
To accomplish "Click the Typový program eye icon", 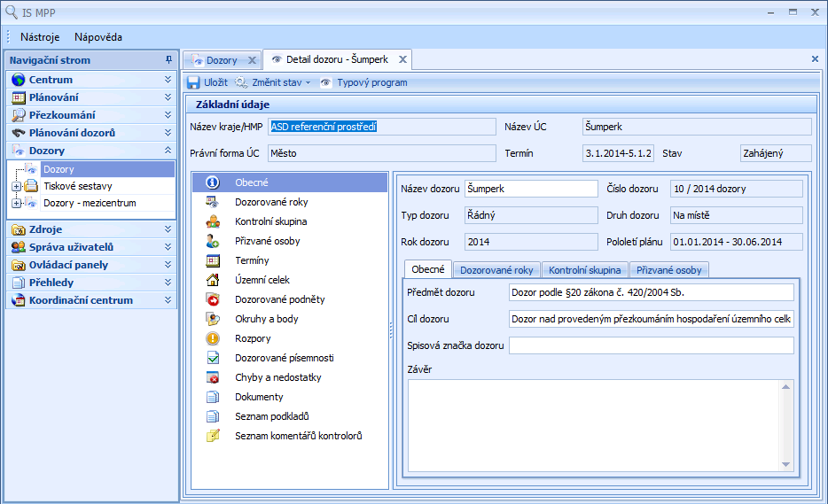I will pos(326,82).
